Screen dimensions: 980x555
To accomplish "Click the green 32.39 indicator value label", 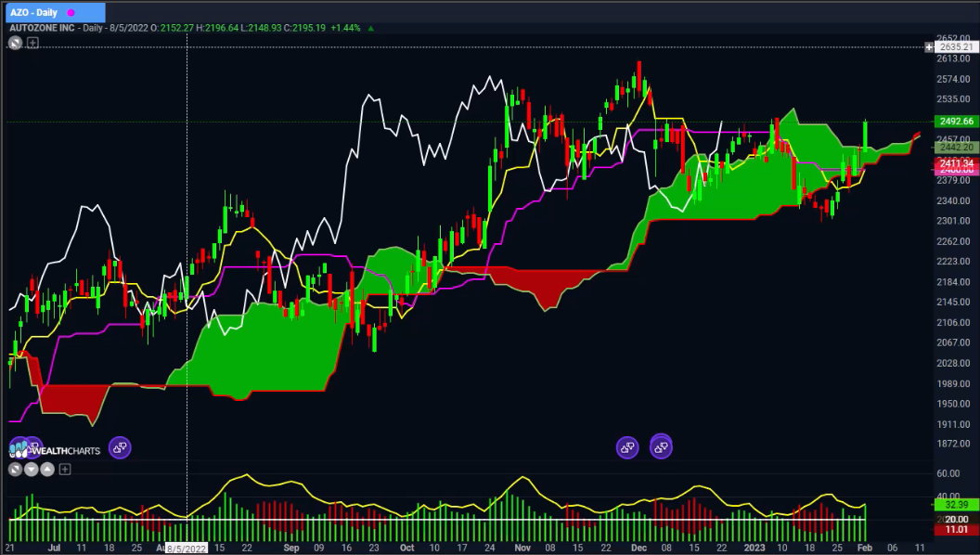I will [956, 504].
